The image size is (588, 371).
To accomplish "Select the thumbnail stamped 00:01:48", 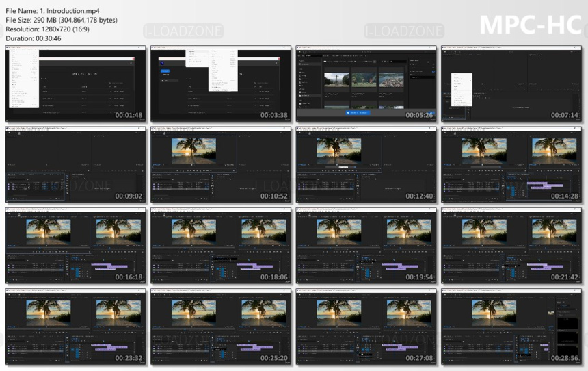I will point(75,84).
